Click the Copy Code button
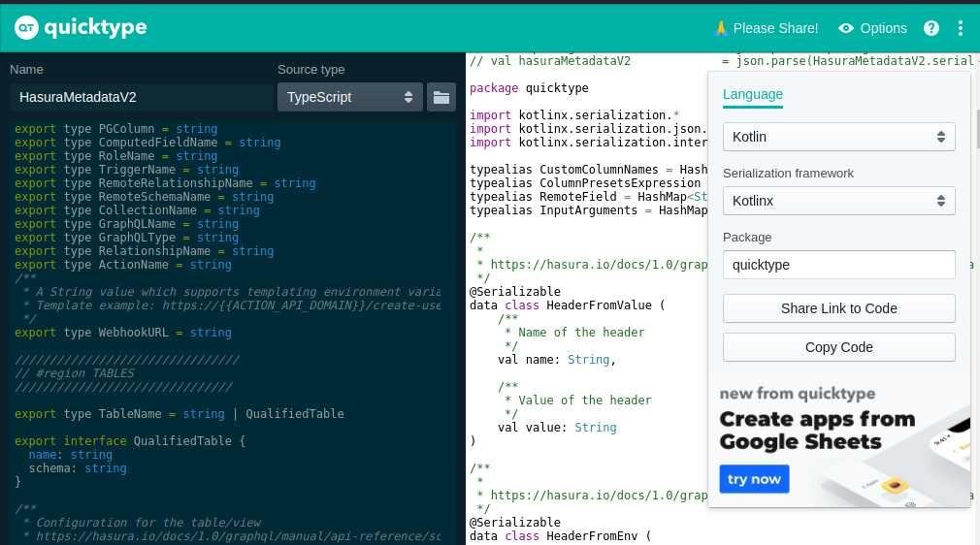Image resolution: width=980 pixels, height=545 pixels. tap(838, 347)
